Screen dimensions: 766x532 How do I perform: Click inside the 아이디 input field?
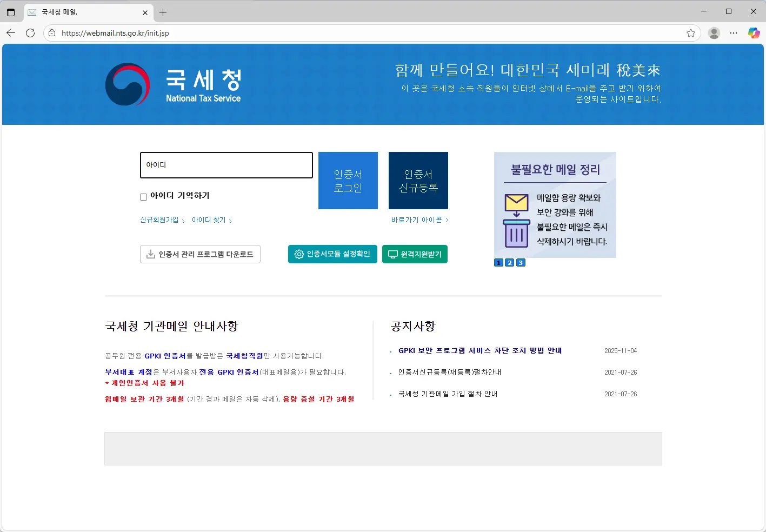226,165
